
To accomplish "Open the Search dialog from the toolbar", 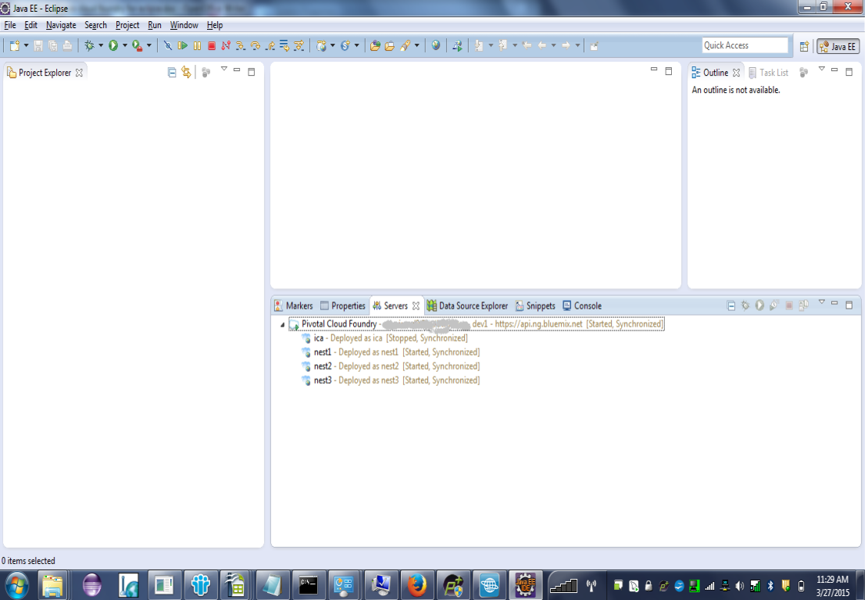I will (x=404, y=45).
